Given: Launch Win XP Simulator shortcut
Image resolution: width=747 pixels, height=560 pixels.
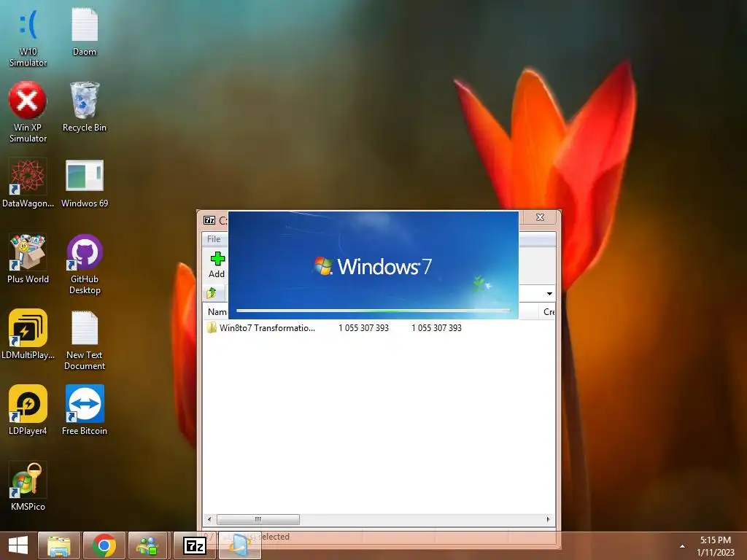Looking at the screenshot, I should [28, 112].
